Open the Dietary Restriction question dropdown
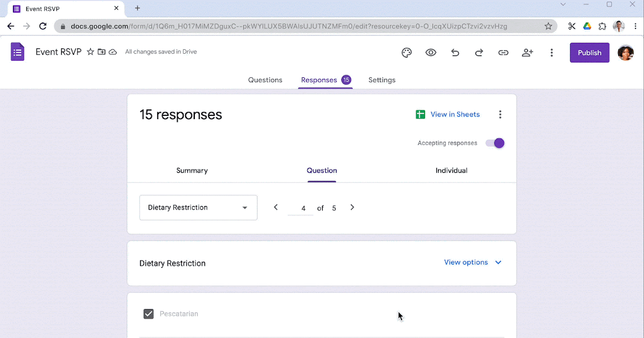The height and width of the screenshot is (338, 644). 198,208
